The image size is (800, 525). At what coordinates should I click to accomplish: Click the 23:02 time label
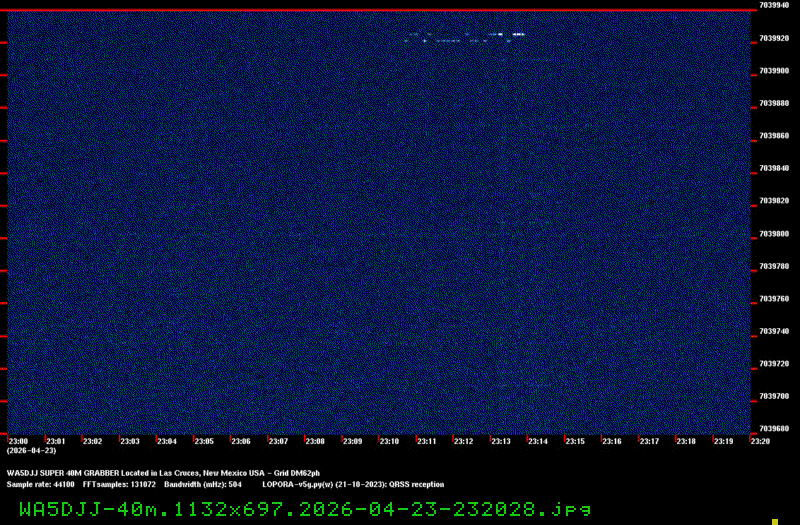tap(92, 441)
